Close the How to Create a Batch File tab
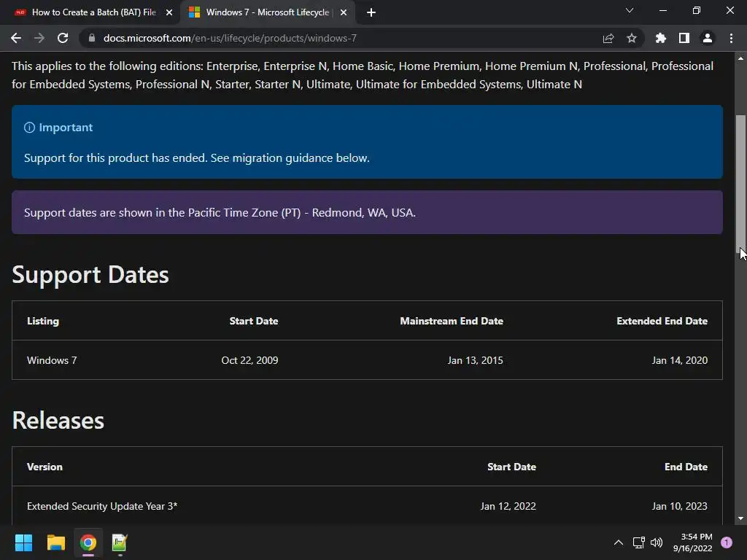This screenshot has width=747, height=560. (169, 12)
